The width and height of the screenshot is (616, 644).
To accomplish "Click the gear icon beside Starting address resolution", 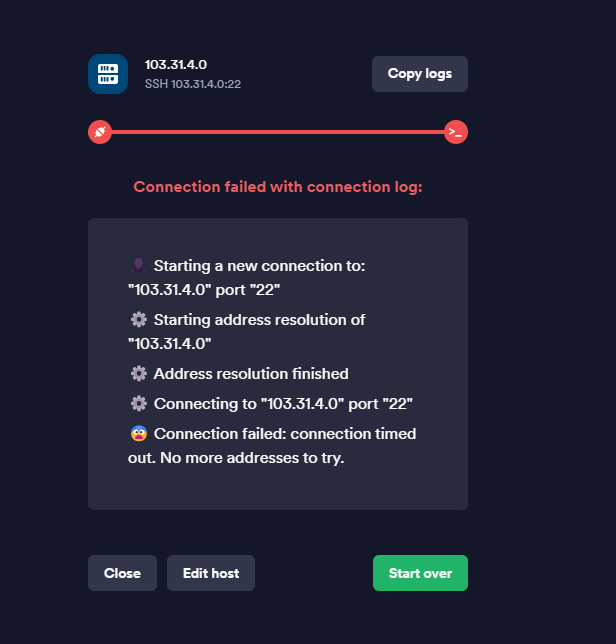I will pyautogui.click(x=138, y=320).
